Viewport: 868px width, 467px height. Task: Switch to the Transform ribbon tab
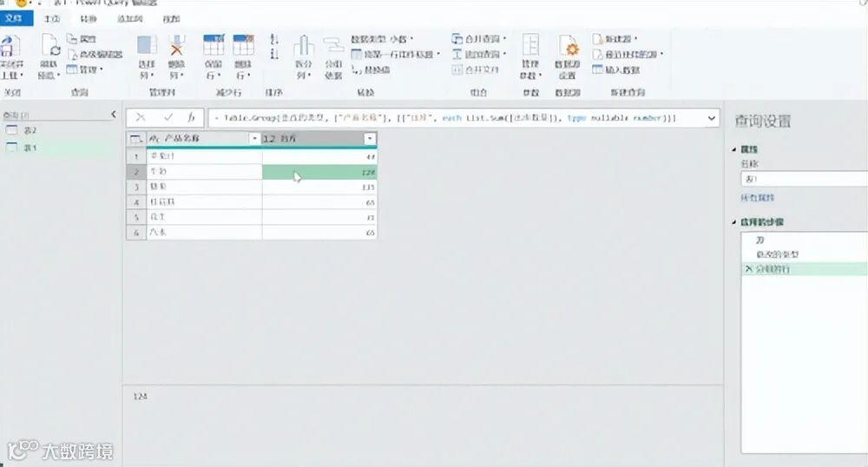coord(88,19)
